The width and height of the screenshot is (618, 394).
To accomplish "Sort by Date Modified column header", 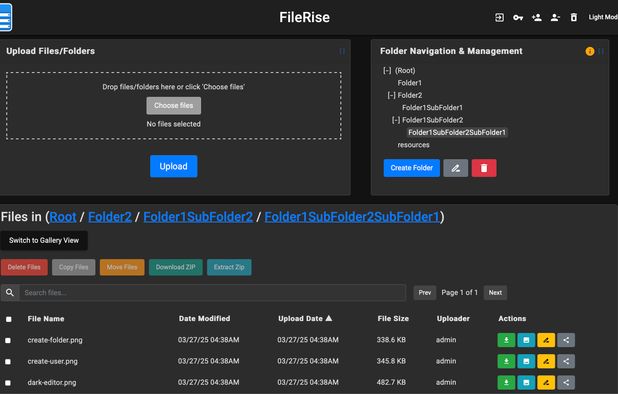I will (x=204, y=318).
